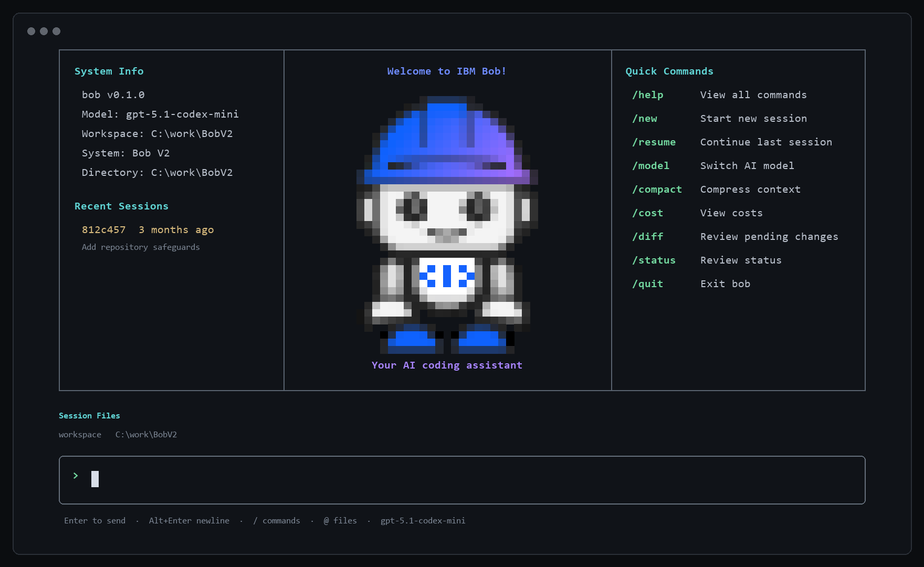Viewport: 924px width, 567px height.
Task: Click the 'System: Bob V2' line
Action: point(125,153)
